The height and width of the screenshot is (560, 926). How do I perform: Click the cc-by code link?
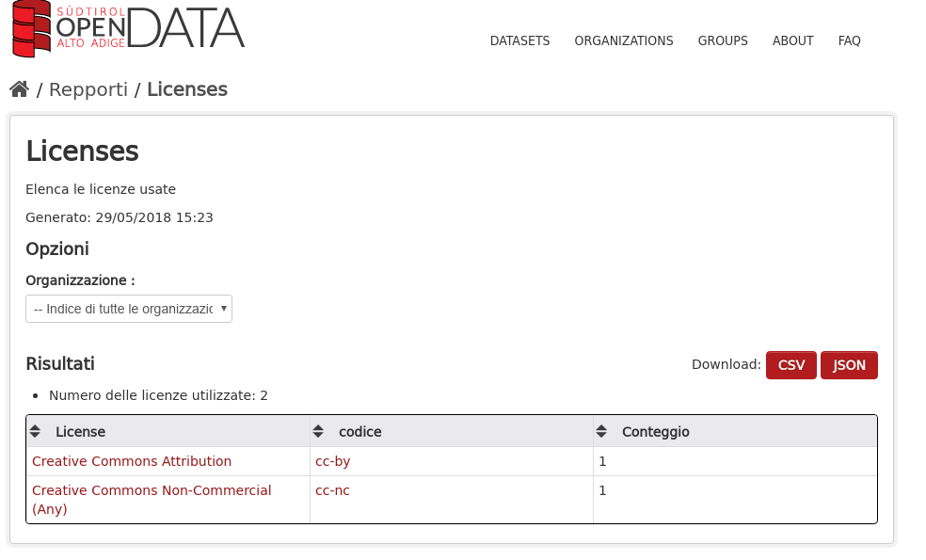pos(332,461)
